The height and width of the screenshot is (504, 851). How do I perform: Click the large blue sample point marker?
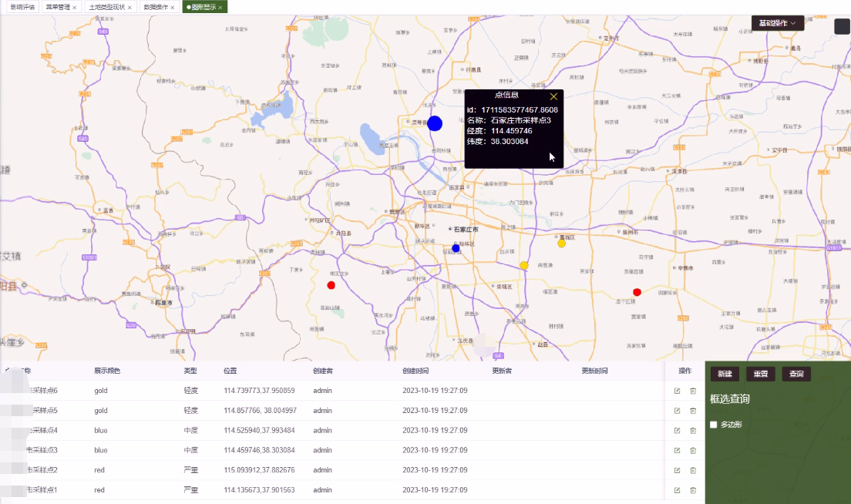(435, 123)
